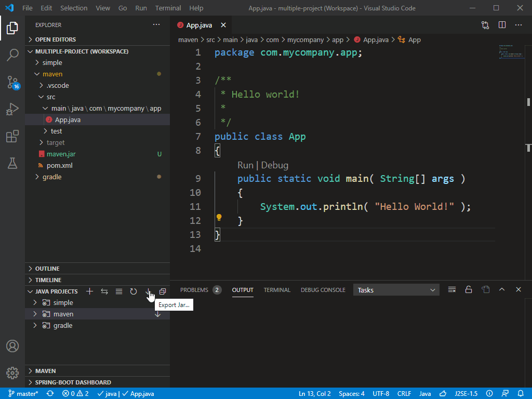Open the Run and Debug view

pos(12,109)
